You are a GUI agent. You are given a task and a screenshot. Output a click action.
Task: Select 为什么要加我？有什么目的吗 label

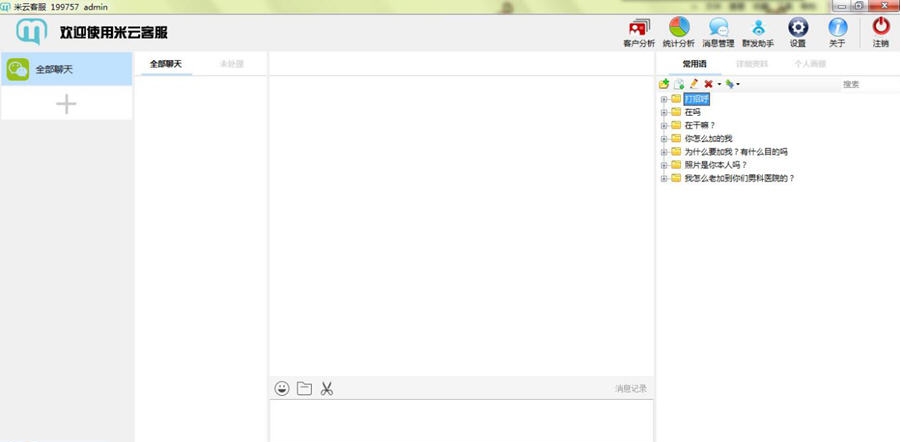coord(736,152)
